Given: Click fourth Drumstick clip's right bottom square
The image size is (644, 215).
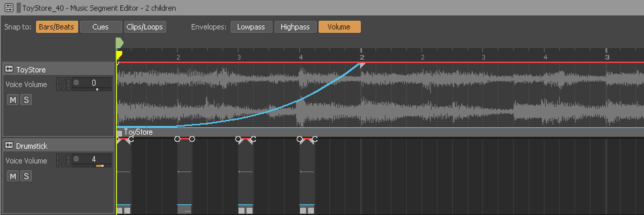Looking at the screenshot, I should pos(311,211).
